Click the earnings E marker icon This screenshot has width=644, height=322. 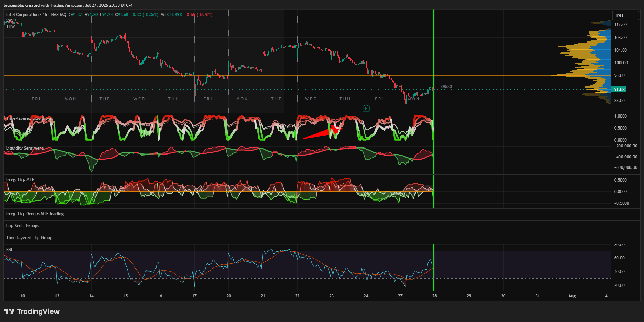coord(366,108)
